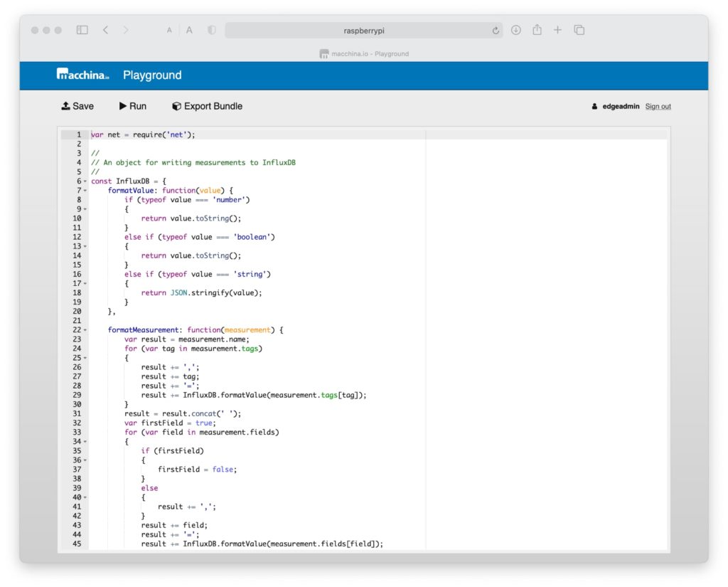
Task: Toggle the Safari sidebar icon
Action: click(x=82, y=30)
